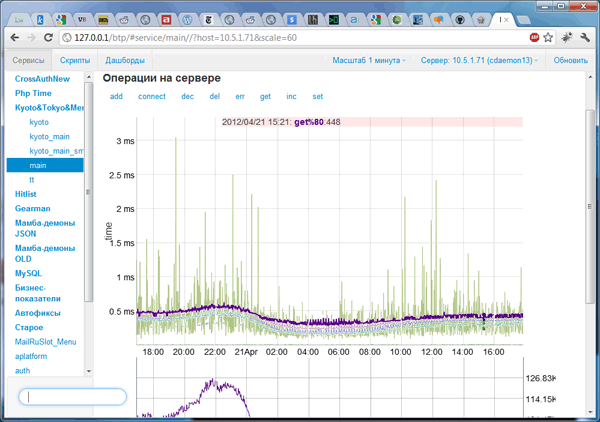Open a new browser tab
Screen dimensions: 600x422
click(523, 20)
